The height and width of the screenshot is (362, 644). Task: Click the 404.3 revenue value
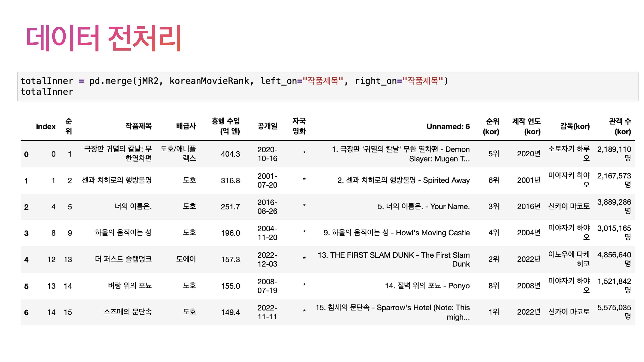pyautogui.click(x=230, y=154)
